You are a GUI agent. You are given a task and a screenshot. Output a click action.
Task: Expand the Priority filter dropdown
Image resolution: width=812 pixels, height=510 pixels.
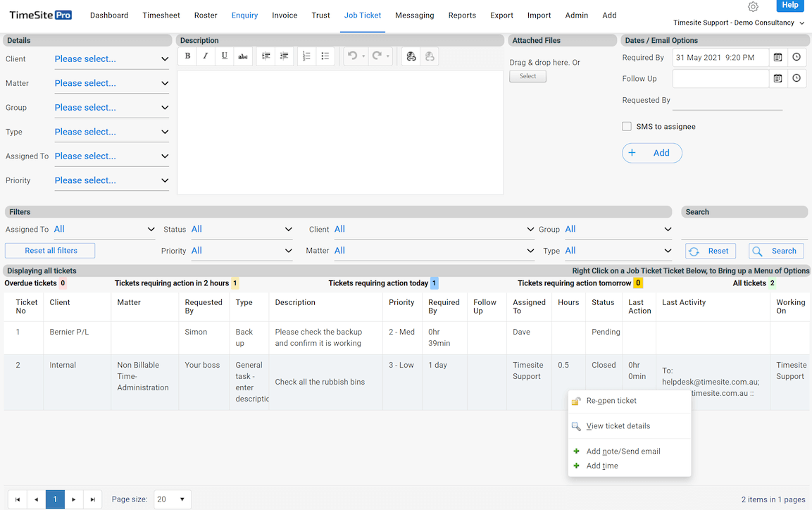point(242,251)
